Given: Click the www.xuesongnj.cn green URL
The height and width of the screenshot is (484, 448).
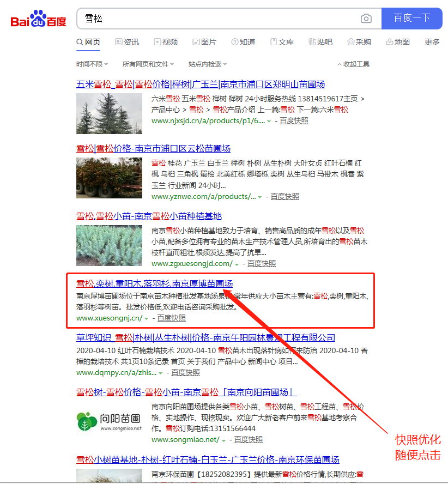Looking at the screenshot, I should pyautogui.click(x=110, y=318).
